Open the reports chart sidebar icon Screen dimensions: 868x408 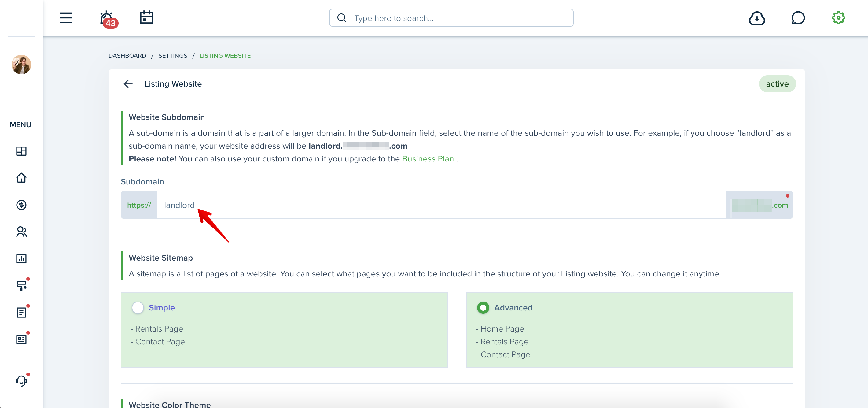(x=21, y=259)
